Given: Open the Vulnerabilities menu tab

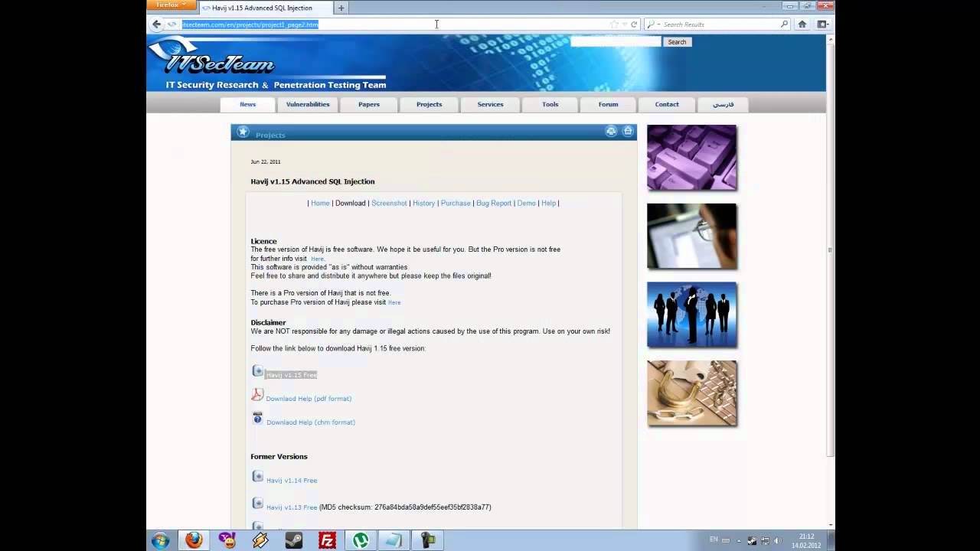Looking at the screenshot, I should point(308,104).
